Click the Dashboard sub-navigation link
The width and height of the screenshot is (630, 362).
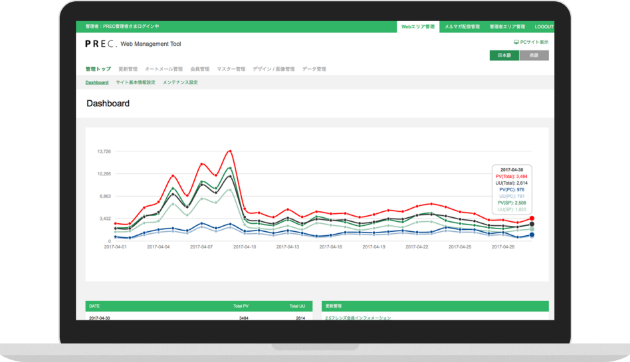(x=97, y=82)
